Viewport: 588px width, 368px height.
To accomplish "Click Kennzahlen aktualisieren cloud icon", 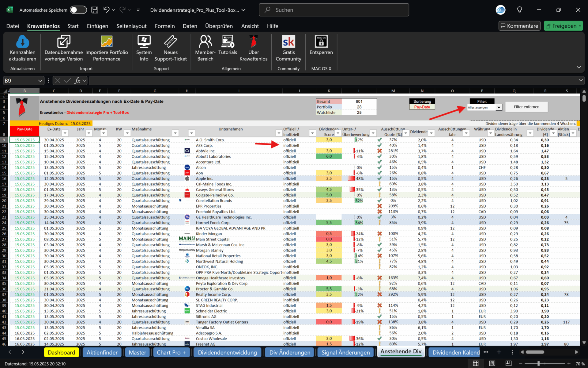I will pos(22,41).
